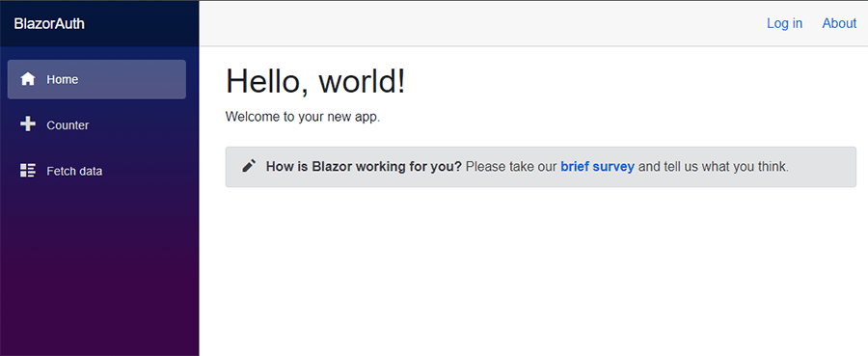The height and width of the screenshot is (356, 868).
Task: Click the BlazorAuth brand title
Action: pyautogui.click(x=49, y=24)
